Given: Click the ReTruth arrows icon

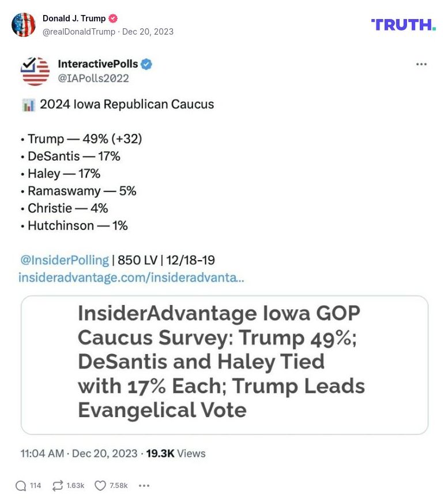Looking at the screenshot, I should click(58, 486).
